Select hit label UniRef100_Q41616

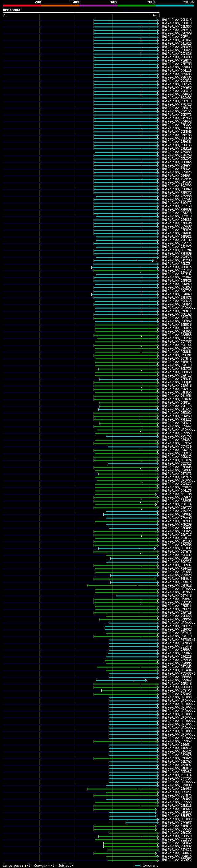tap(177, 43)
